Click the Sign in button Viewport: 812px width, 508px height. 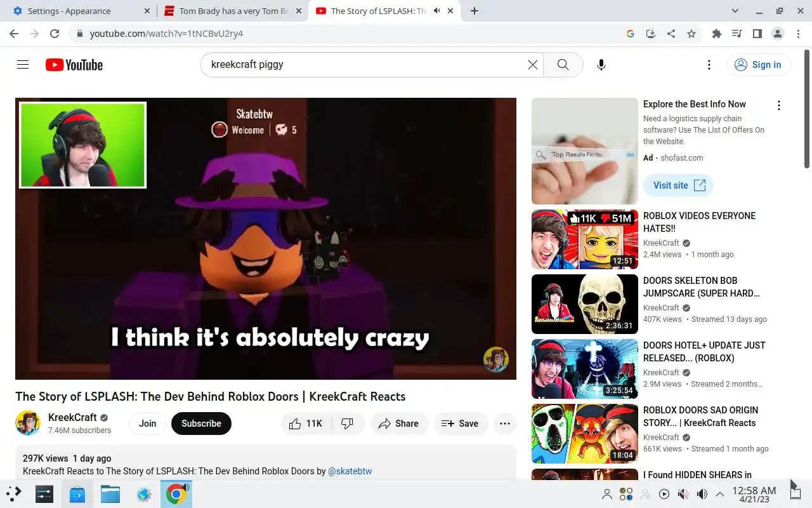759,65
